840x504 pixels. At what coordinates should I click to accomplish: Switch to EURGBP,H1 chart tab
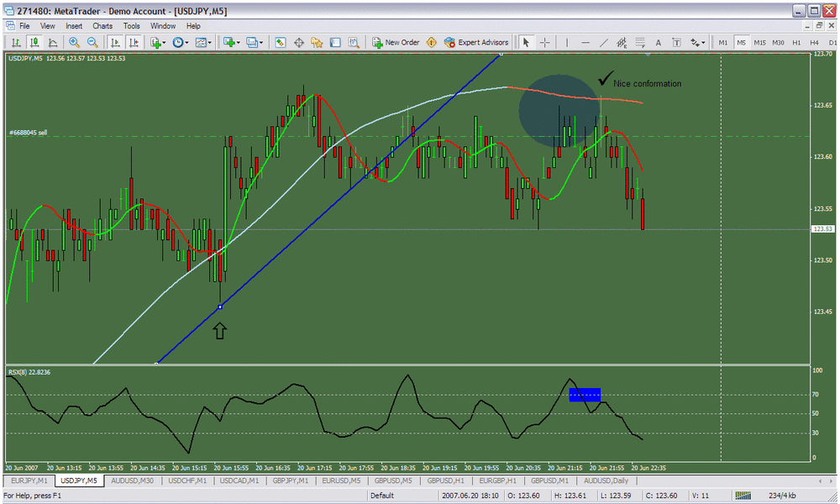497,480
